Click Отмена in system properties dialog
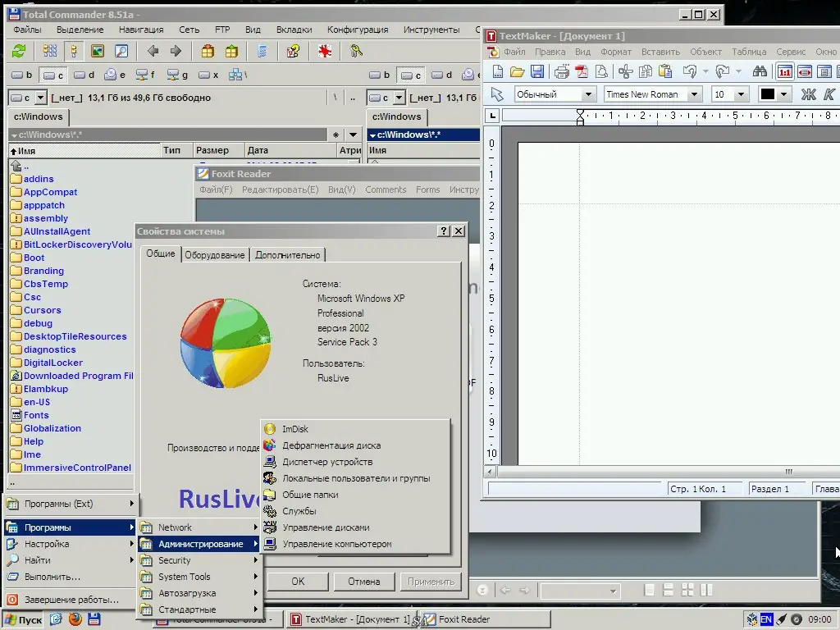This screenshot has height=630, width=840. tap(363, 582)
